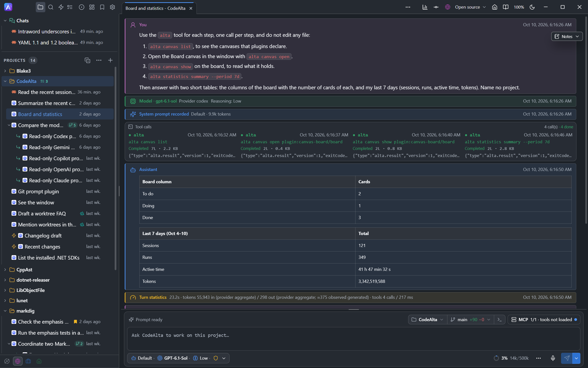The height and width of the screenshot is (368, 588).
Task: Open the documentation book icon
Action: point(505,7)
